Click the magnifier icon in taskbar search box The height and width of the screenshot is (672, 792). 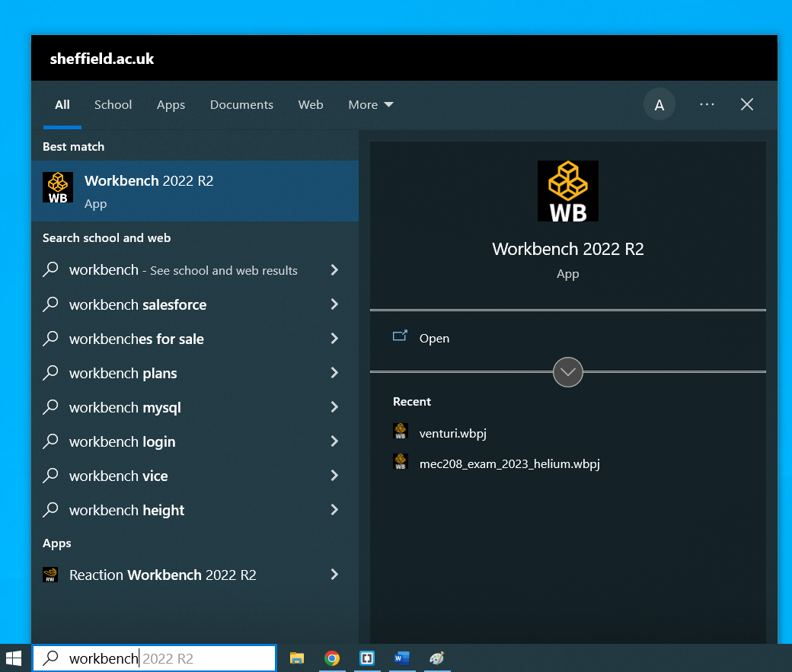coord(50,658)
